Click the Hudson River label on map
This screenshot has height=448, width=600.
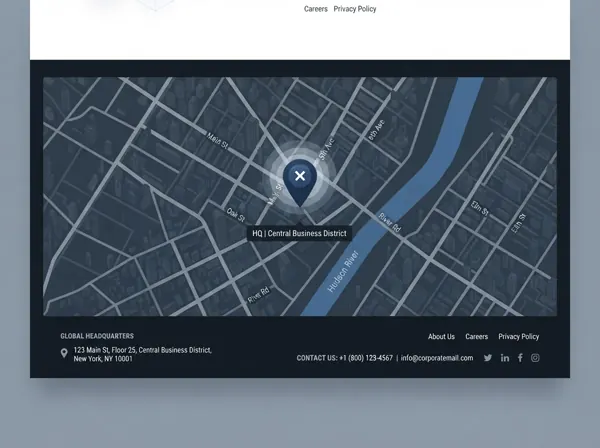343,271
